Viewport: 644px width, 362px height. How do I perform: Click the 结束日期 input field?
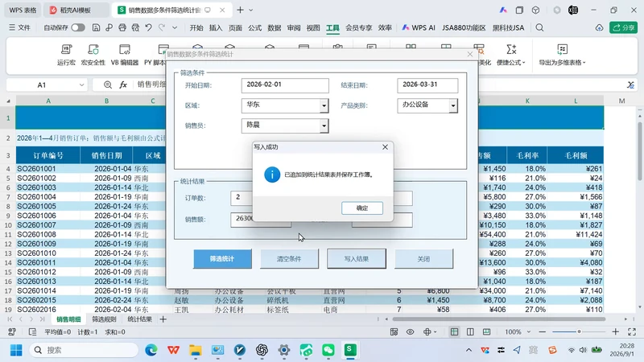[x=427, y=85]
